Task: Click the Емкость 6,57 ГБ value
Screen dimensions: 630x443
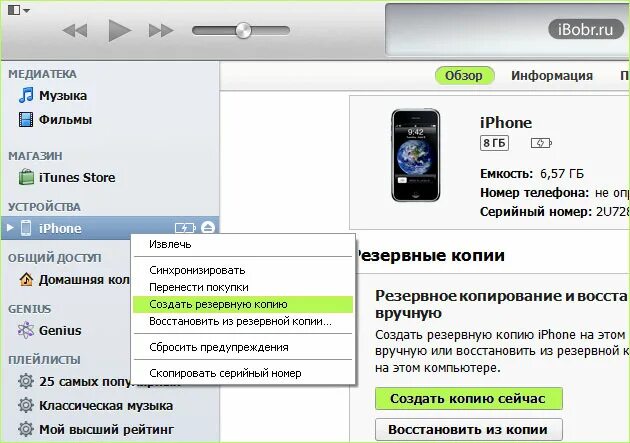Action: 562,174
